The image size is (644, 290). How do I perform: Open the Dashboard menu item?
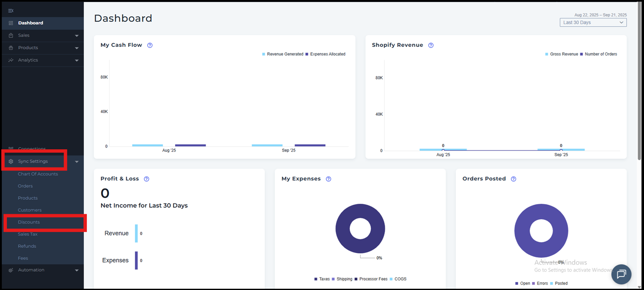click(x=31, y=23)
